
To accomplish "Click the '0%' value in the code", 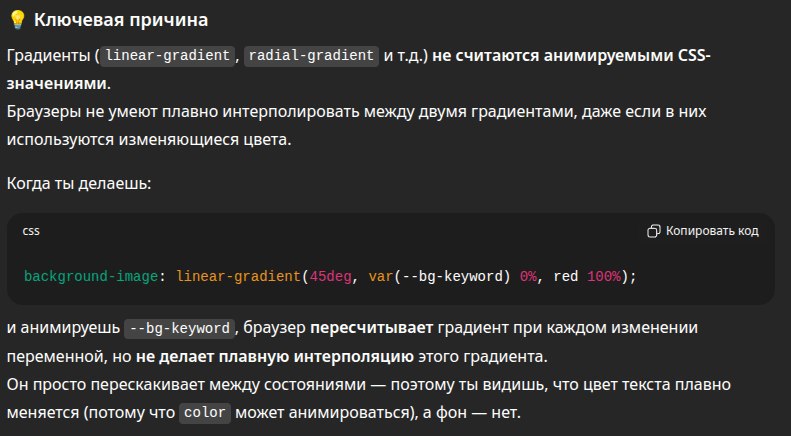I will 528,277.
